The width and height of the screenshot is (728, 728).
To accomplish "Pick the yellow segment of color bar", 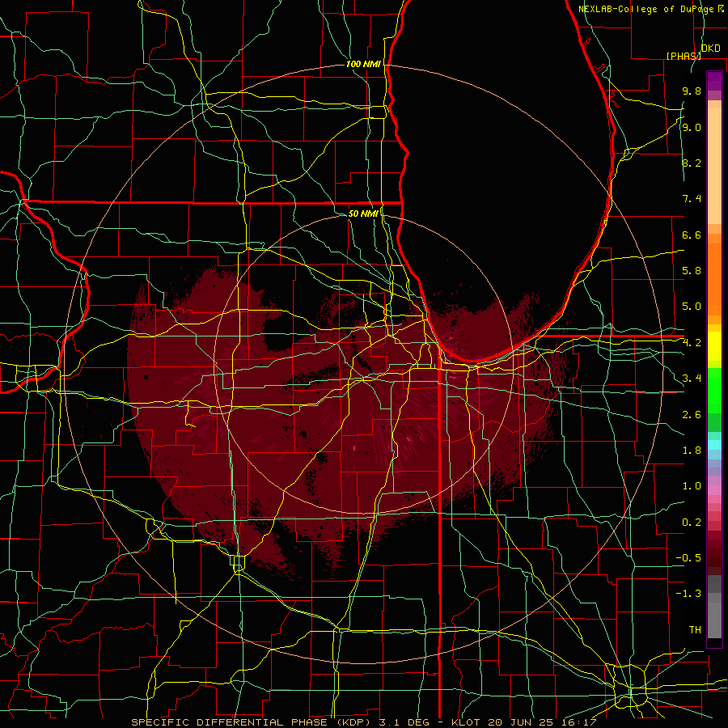I will (x=714, y=346).
